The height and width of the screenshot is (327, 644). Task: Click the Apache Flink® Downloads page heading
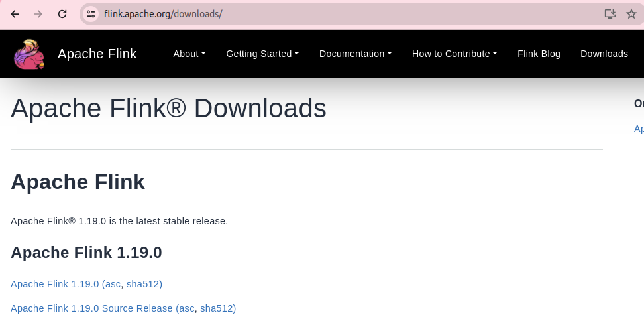(x=168, y=109)
